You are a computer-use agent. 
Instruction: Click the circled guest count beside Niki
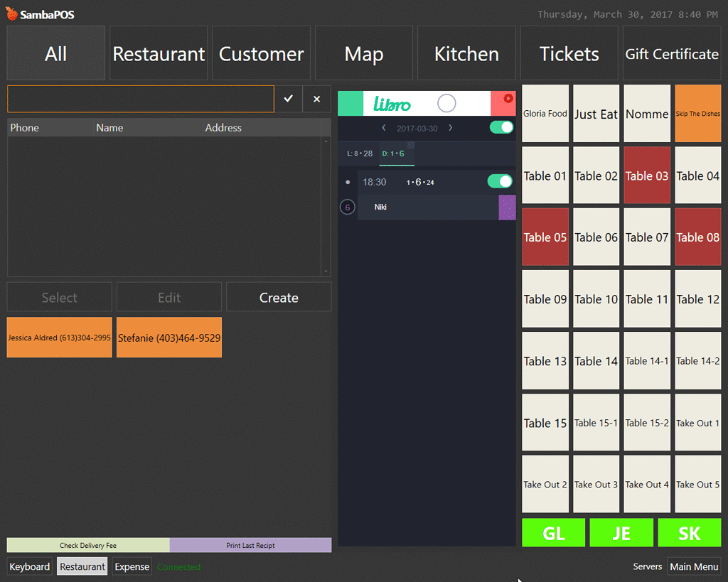(348, 207)
